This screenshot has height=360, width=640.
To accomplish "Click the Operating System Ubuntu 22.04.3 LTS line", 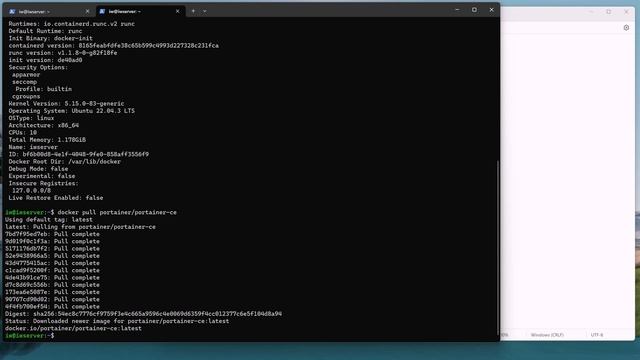I will (71, 111).
